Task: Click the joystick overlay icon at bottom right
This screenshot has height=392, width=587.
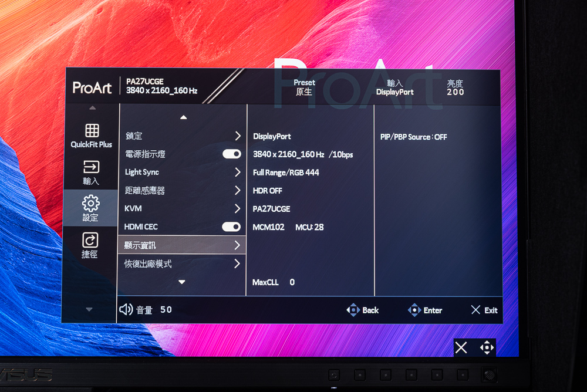Action: coord(487,347)
